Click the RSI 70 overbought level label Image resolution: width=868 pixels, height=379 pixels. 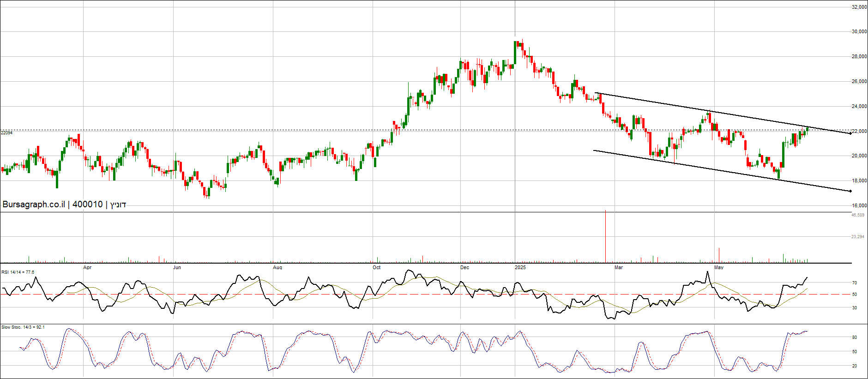tap(855, 283)
